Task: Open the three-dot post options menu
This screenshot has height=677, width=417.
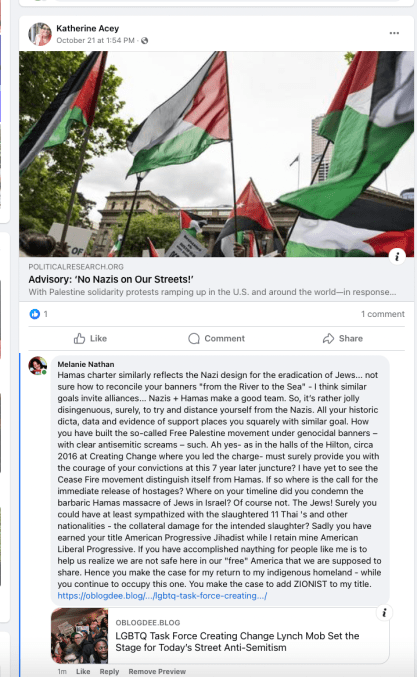Action: (x=394, y=33)
